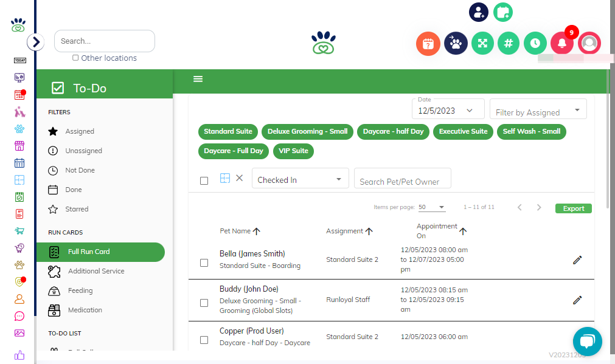The image size is (615, 364).
Task: Open the pink store icon in sidebar
Action: click(19, 146)
